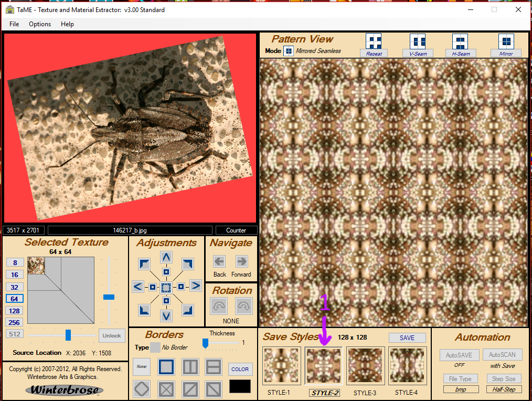Open the Help menu
Viewport: 532px width, 401px height.
[x=67, y=24]
